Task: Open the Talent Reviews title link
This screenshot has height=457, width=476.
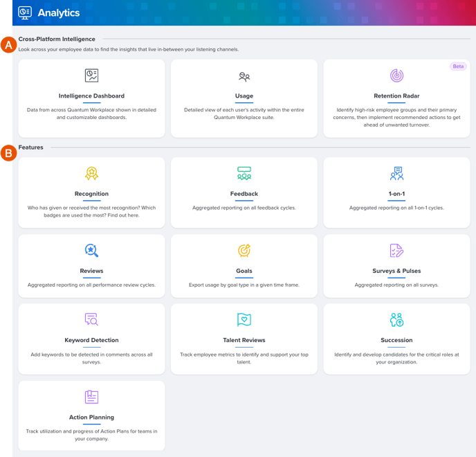Action: pyautogui.click(x=244, y=340)
